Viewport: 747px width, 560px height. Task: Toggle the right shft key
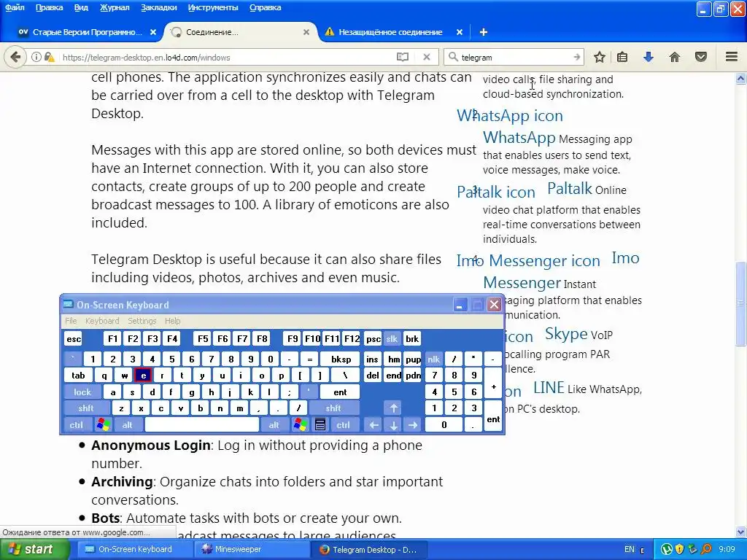333,408
